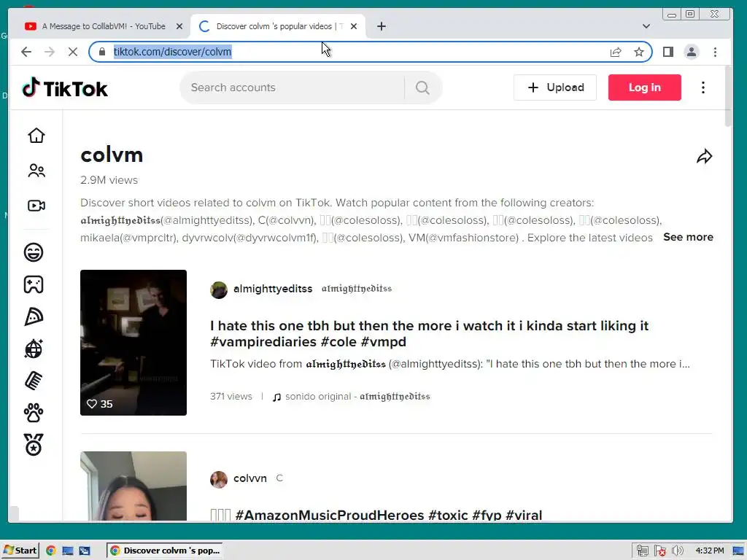Select the Comedy smiley face category
Viewport: 747px width, 560px height.
click(x=34, y=252)
